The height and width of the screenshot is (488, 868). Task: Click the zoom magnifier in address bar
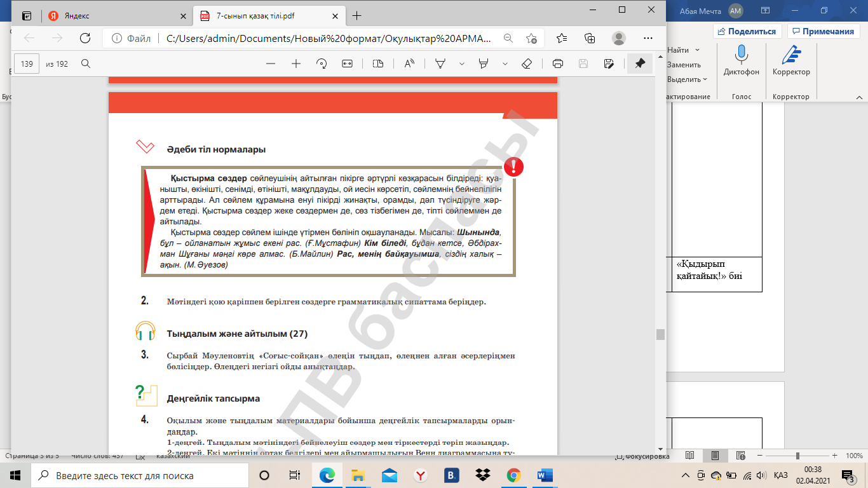(x=508, y=38)
